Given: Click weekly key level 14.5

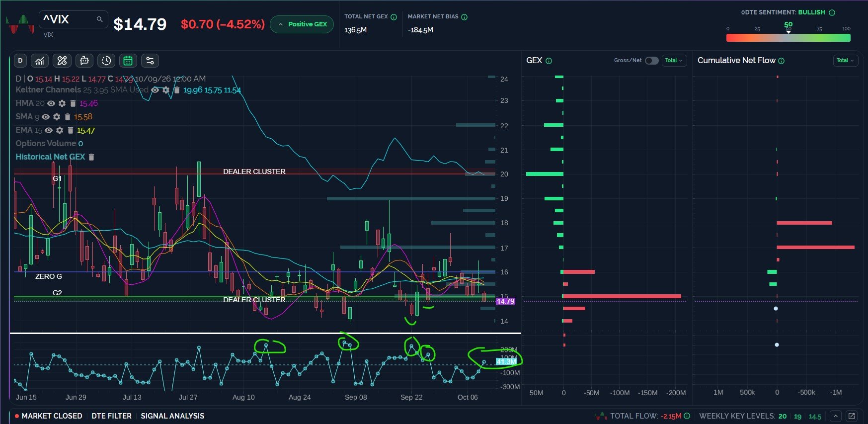Looking at the screenshot, I should (815, 417).
